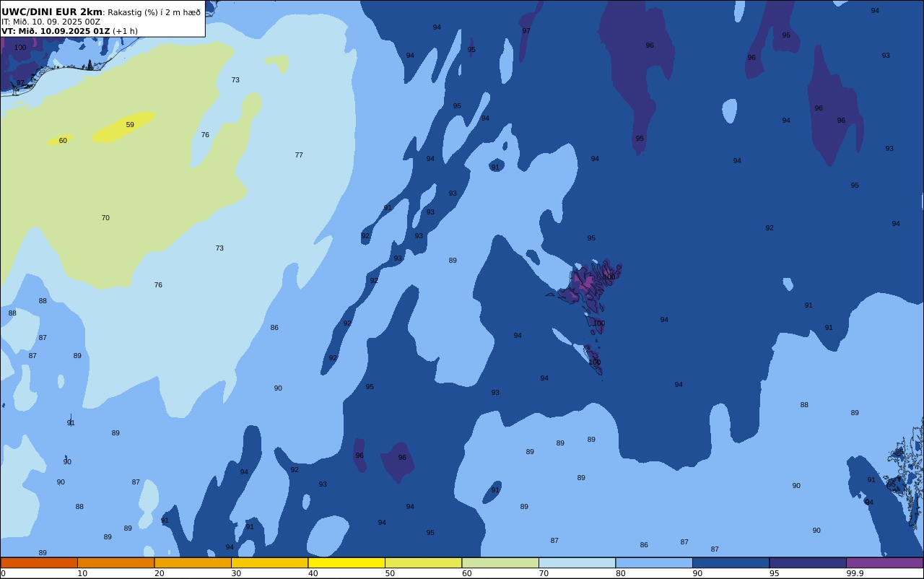
Task: Click the 59 value in the yellow patch
Action: [130, 125]
